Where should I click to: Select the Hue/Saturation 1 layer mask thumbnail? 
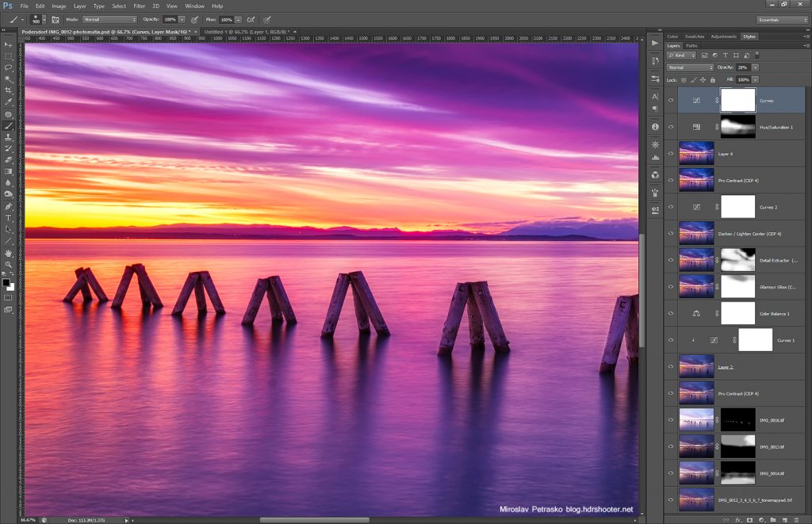coord(737,127)
